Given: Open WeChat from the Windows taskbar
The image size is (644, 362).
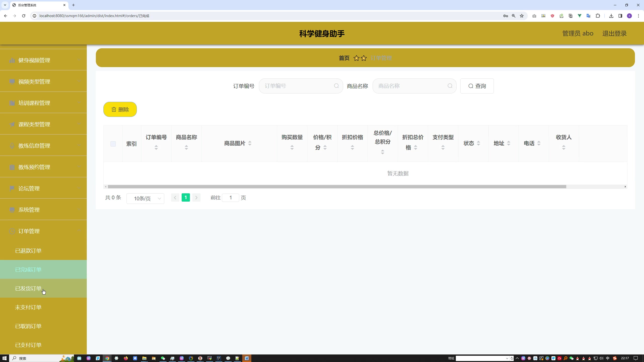Looking at the screenshot, I should pos(163,358).
